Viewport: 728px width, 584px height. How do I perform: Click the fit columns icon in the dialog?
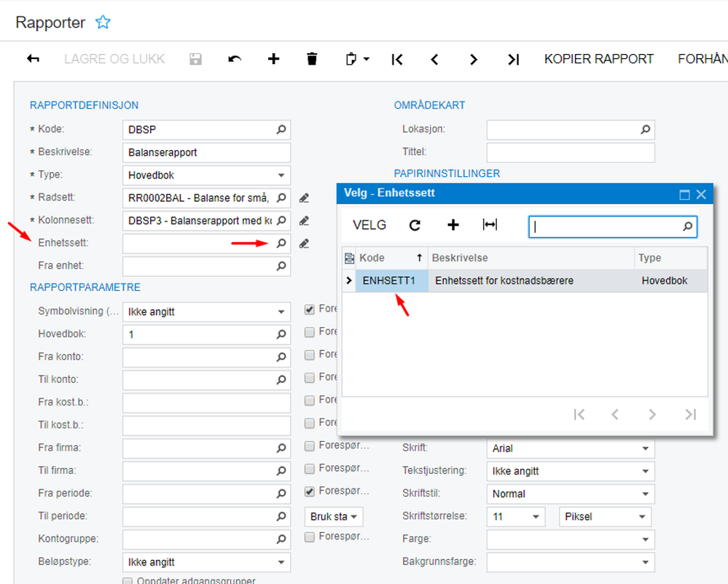(x=490, y=225)
